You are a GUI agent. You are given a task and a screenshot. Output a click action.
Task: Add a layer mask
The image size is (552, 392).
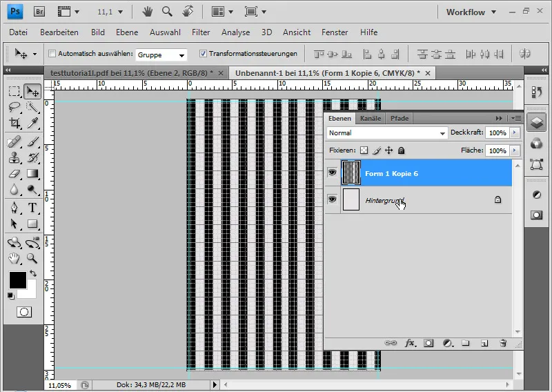point(428,343)
